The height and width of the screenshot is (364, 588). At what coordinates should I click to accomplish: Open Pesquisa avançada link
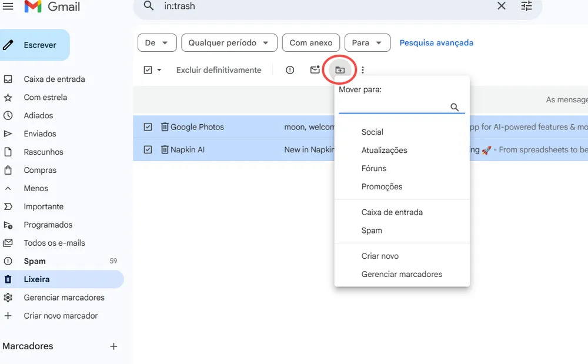(436, 43)
